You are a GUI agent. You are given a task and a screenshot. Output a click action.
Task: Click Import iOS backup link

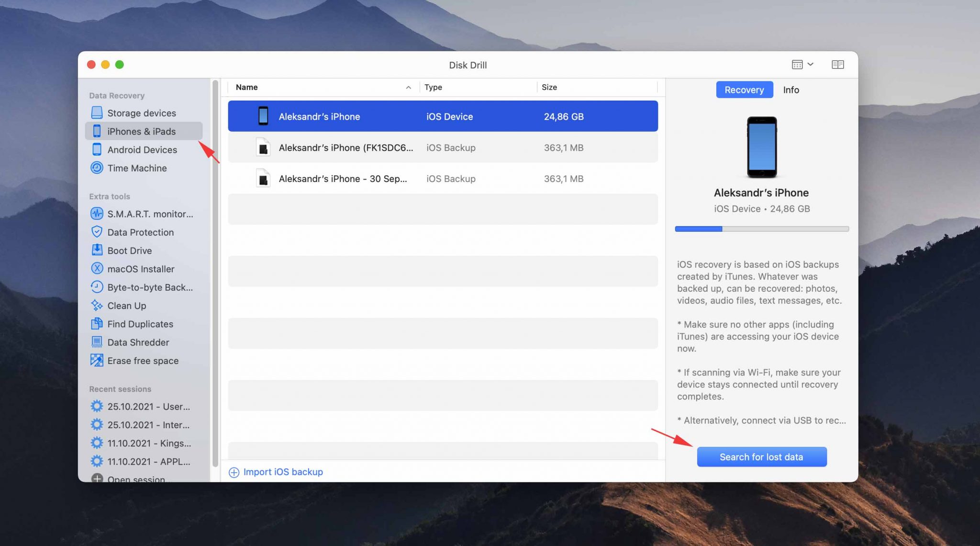[x=283, y=472]
